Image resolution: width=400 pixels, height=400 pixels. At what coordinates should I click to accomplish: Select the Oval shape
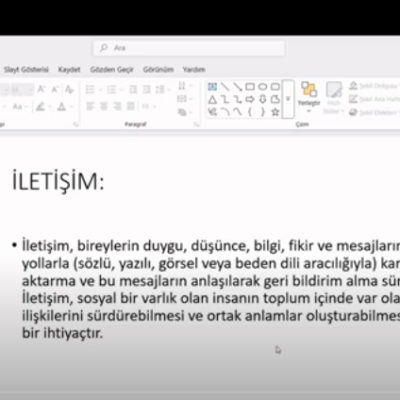(x=263, y=87)
